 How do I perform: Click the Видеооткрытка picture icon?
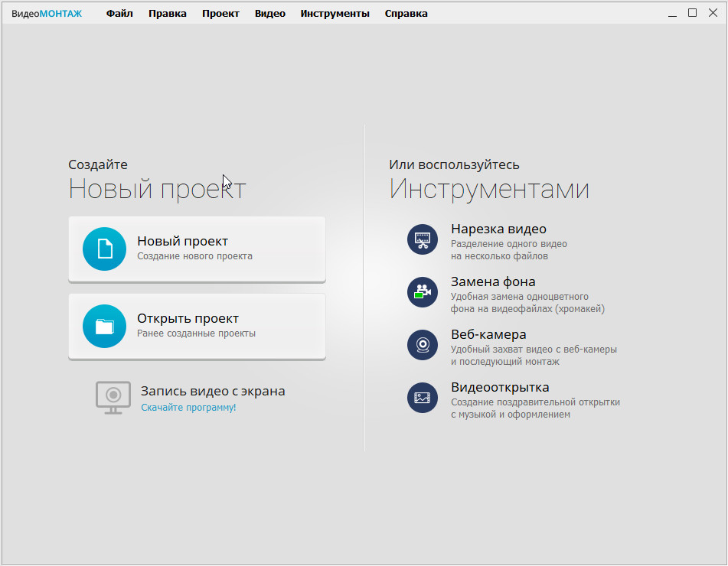pyautogui.click(x=422, y=398)
